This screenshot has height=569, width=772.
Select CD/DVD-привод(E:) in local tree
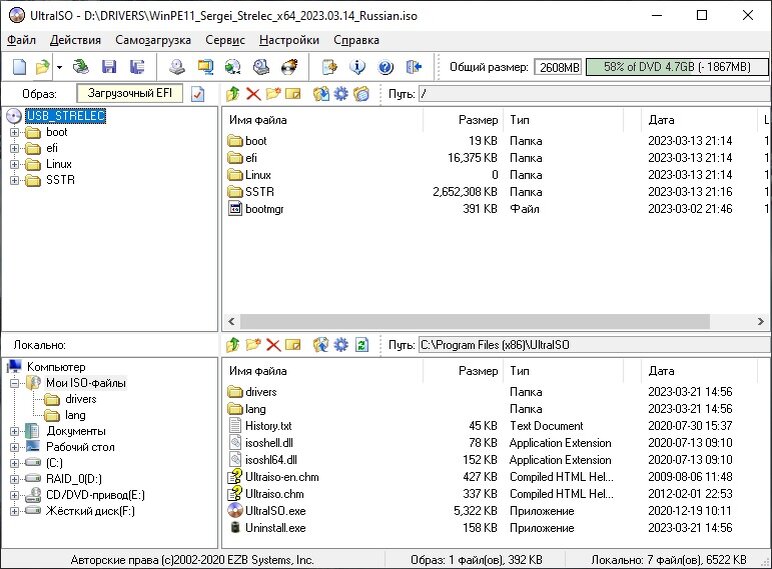[95, 495]
